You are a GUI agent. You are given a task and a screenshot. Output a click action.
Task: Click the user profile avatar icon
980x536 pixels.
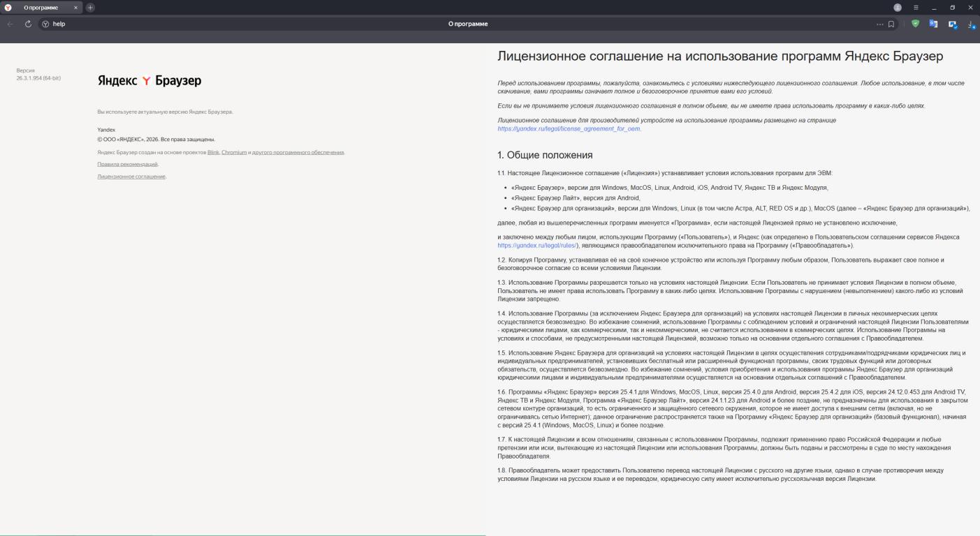click(898, 8)
